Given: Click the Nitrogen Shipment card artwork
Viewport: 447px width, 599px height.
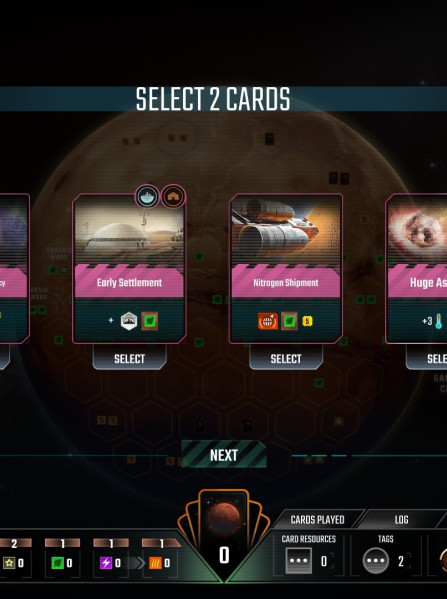Looking at the screenshot, I should [286, 228].
